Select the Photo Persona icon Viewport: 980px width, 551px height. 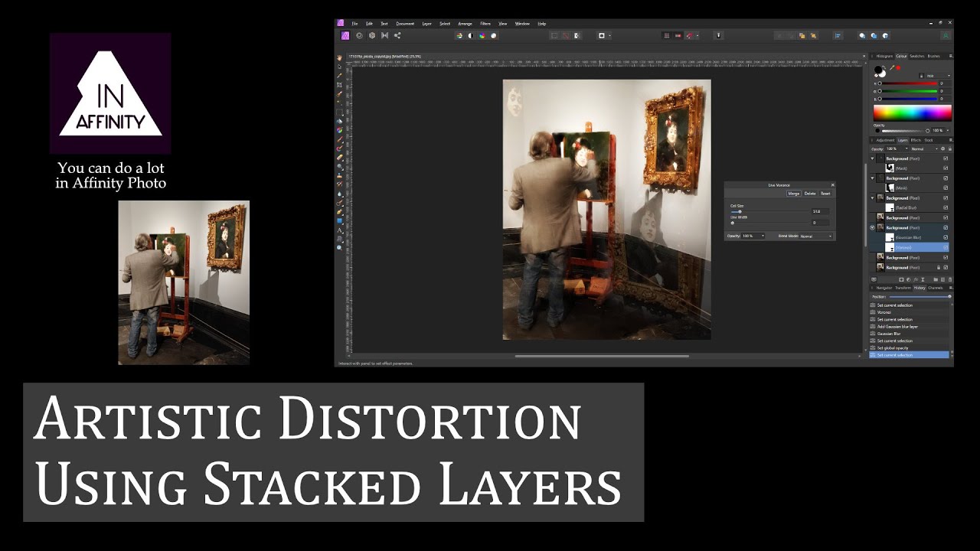point(345,35)
